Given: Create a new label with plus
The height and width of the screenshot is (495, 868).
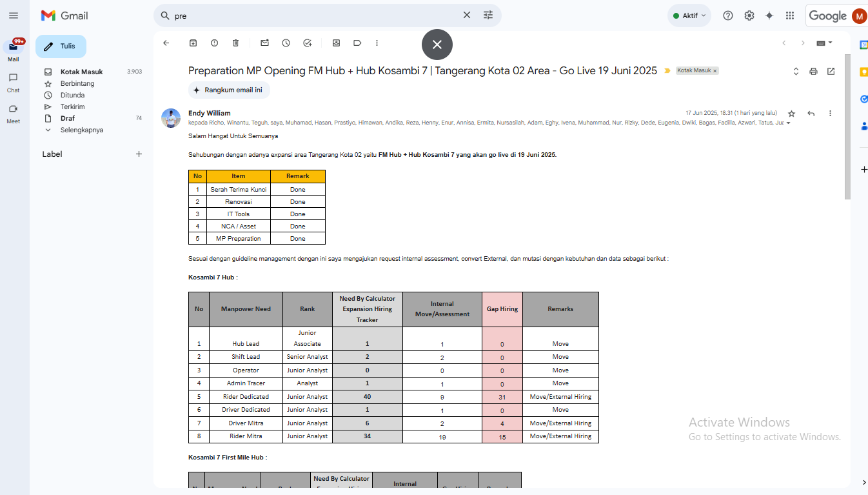Looking at the screenshot, I should 139,154.
